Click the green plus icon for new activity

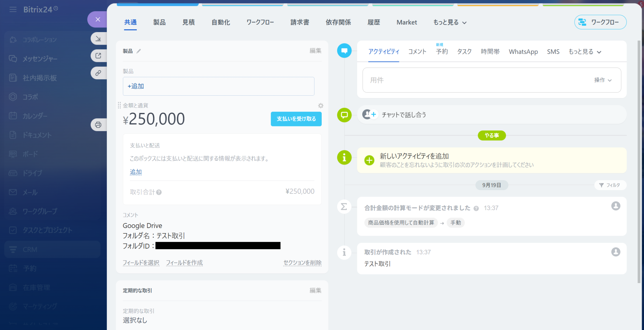point(369,160)
